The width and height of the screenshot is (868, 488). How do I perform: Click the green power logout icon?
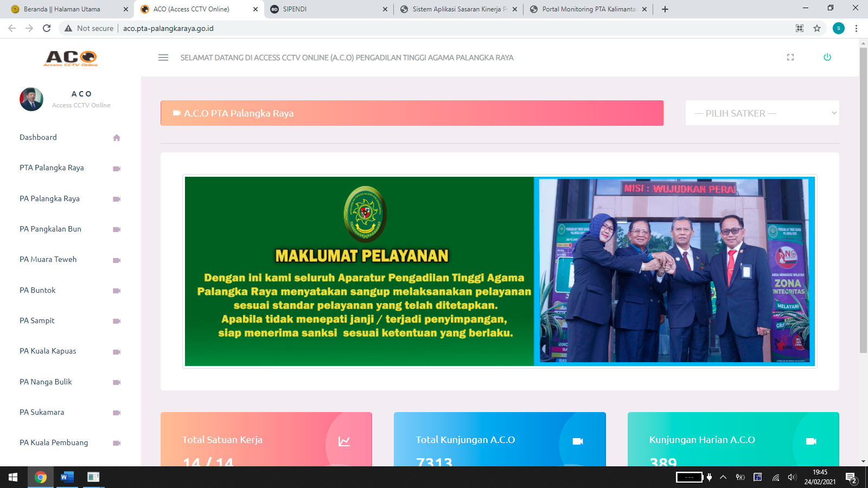point(827,57)
